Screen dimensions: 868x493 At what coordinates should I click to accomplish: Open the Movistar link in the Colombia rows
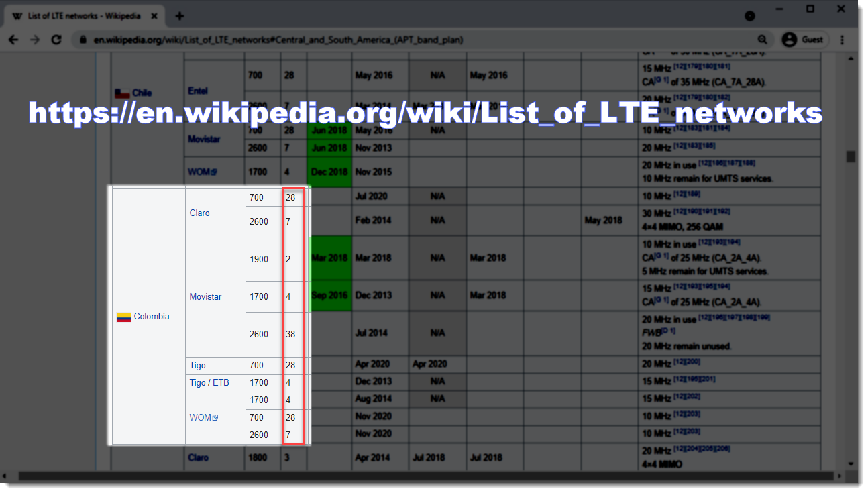click(x=205, y=297)
